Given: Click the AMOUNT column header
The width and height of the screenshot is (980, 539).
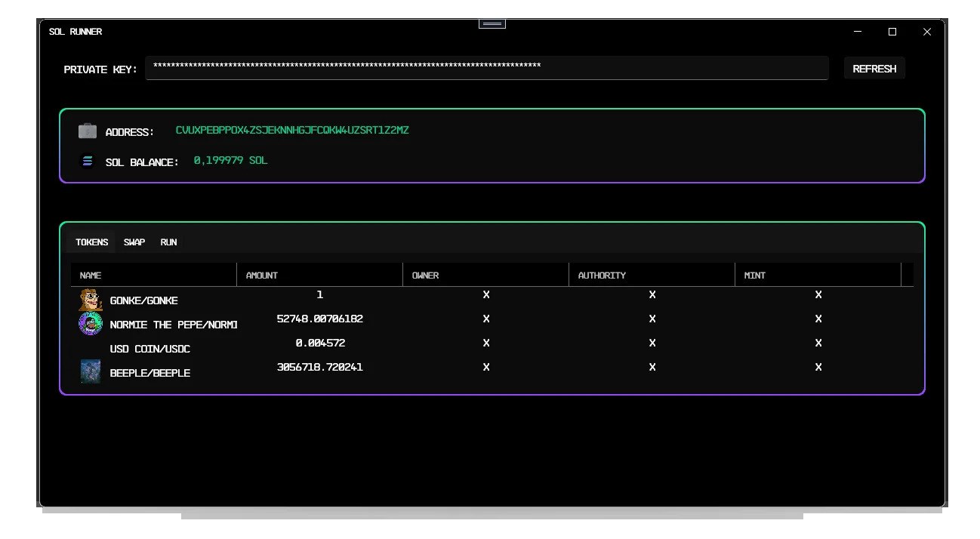Looking at the screenshot, I should pyautogui.click(x=261, y=275).
